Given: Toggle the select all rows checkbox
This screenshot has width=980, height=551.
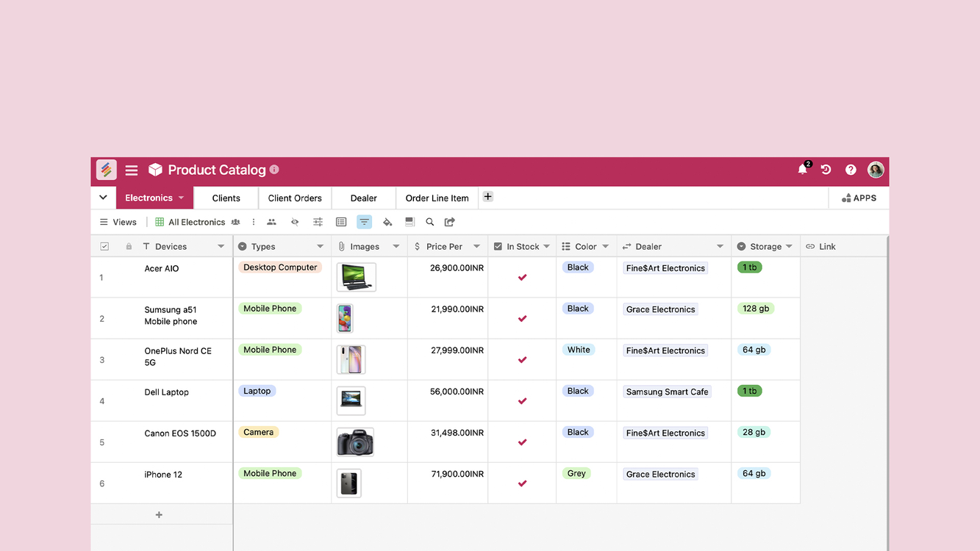Looking at the screenshot, I should (104, 247).
